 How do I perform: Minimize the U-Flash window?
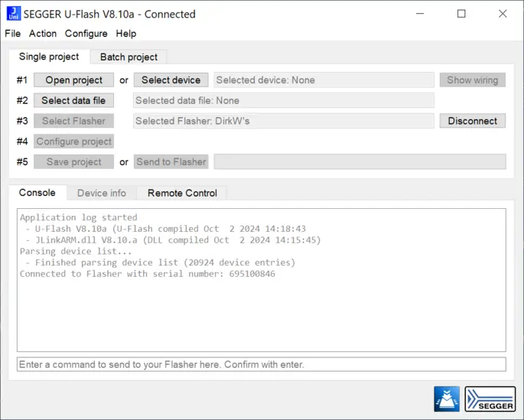(x=420, y=14)
